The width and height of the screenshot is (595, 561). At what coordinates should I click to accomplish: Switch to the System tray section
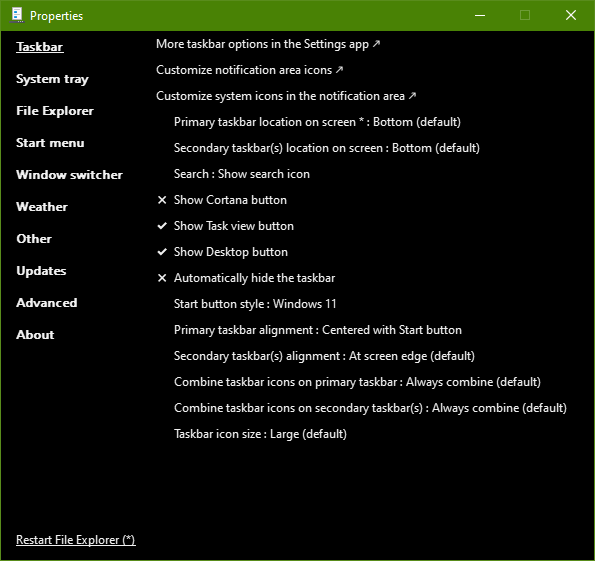click(52, 79)
